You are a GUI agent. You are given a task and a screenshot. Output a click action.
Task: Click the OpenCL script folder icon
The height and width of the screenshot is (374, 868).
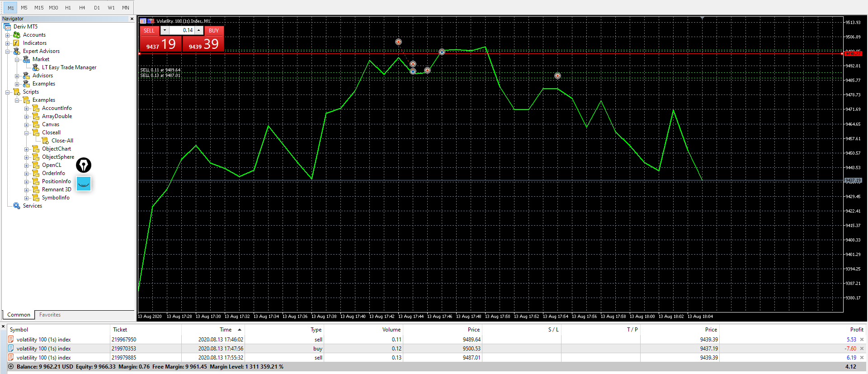click(36, 165)
